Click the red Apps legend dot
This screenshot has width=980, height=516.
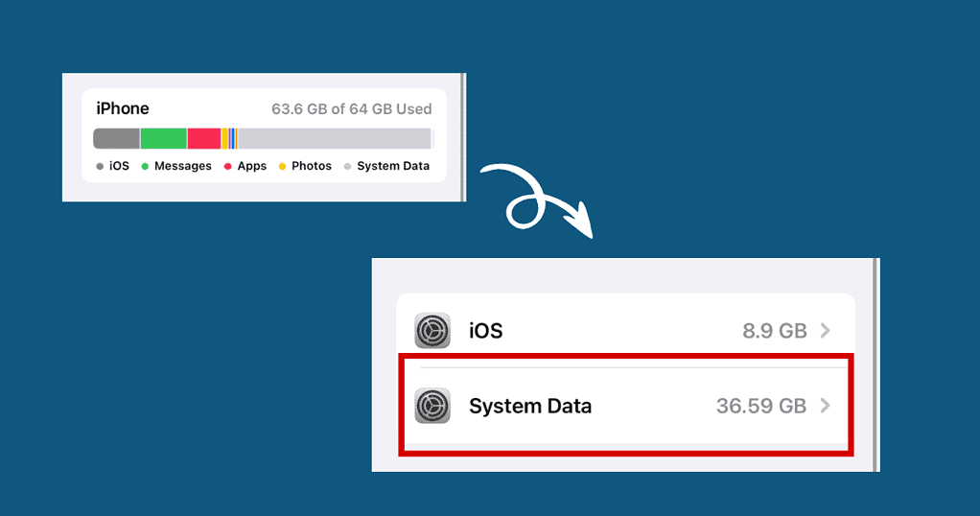click(x=227, y=166)
